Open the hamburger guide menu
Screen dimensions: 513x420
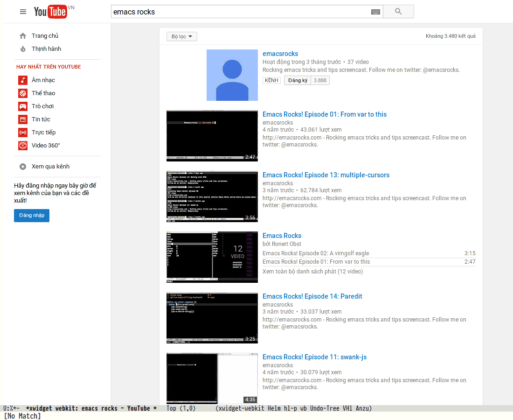click(x=23, y=12)
